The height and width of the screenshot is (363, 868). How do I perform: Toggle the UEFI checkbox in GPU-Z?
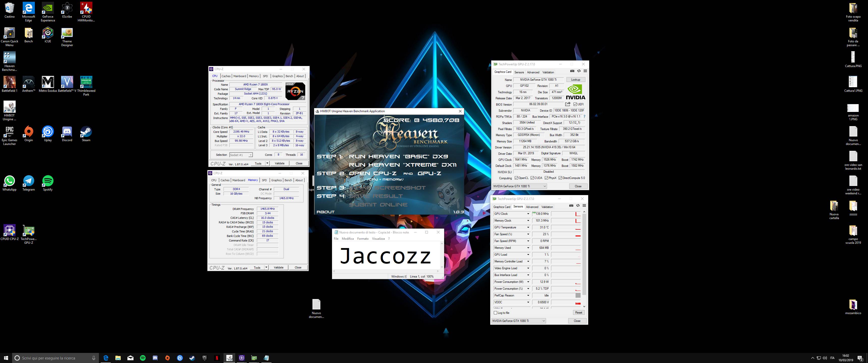pos(575,104)
